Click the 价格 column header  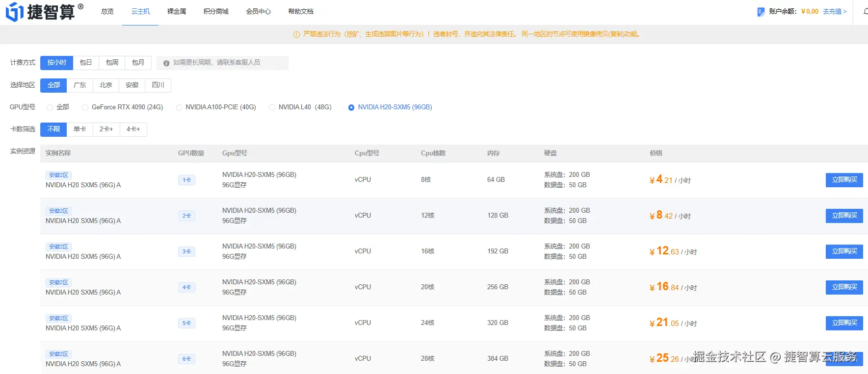[656, 153]
